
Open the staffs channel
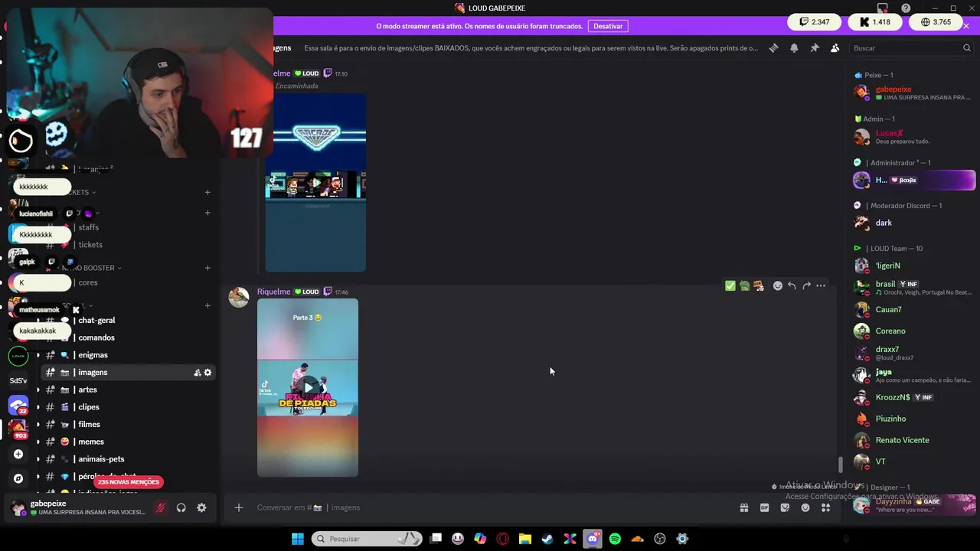[126, 227]
